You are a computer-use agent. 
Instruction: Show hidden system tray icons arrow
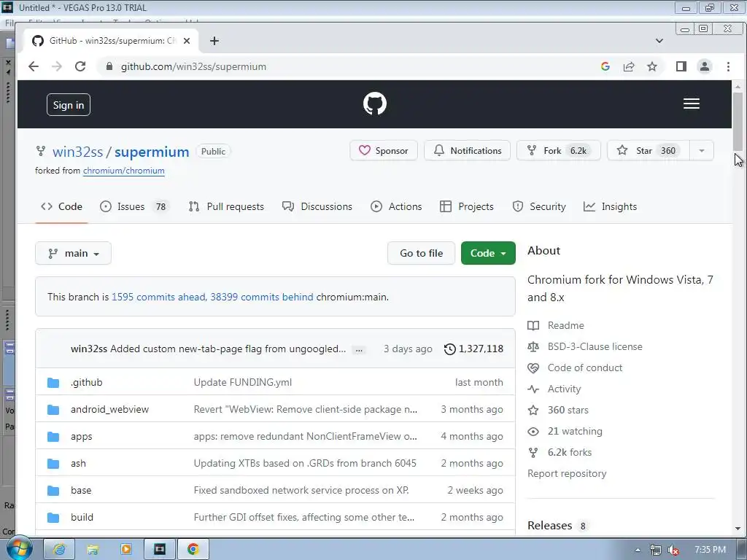point(638,550)
